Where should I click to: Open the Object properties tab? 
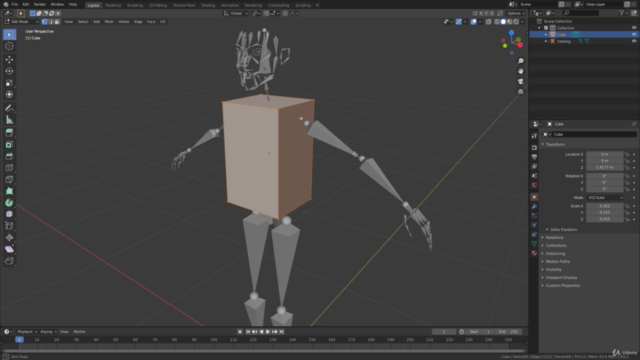click(x=534, y=197)
